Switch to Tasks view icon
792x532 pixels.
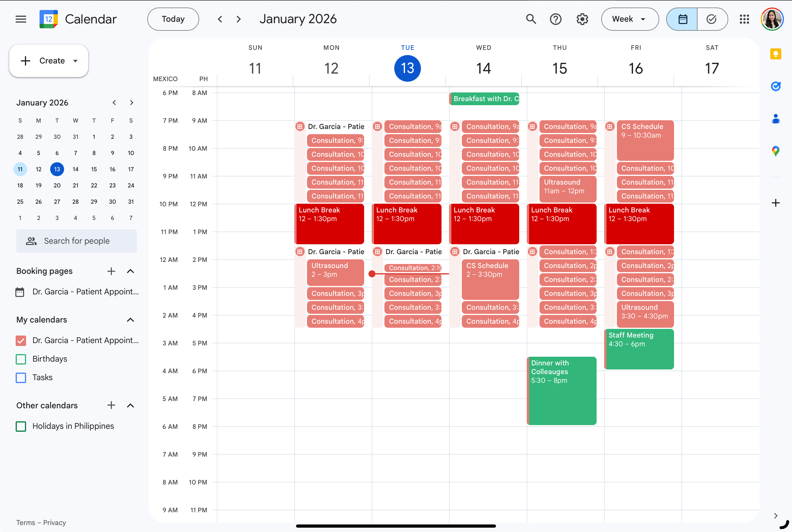click(x=711, y=19)
